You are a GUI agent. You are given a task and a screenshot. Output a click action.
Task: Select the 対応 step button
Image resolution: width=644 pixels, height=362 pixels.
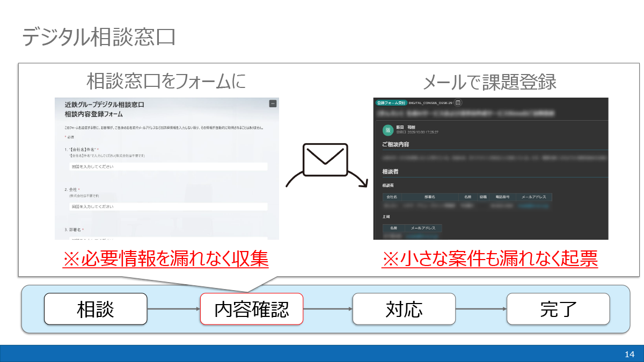404,309
